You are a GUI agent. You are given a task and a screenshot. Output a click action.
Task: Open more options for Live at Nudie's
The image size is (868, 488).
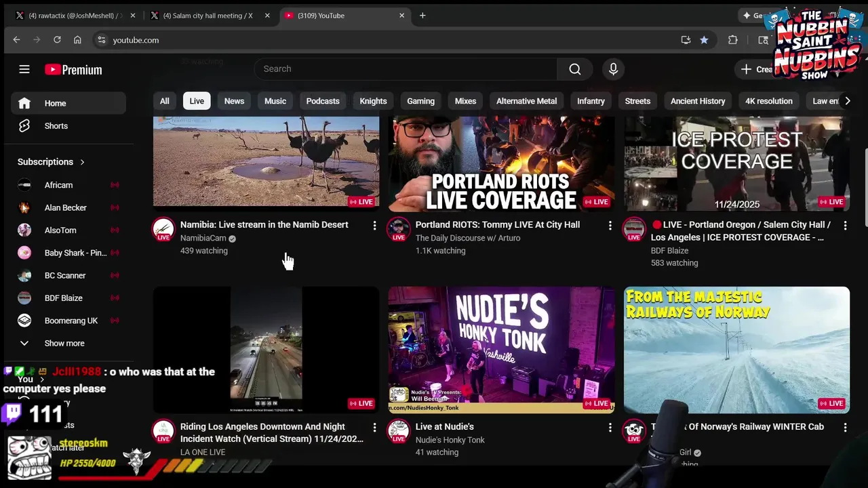point(610,428)
